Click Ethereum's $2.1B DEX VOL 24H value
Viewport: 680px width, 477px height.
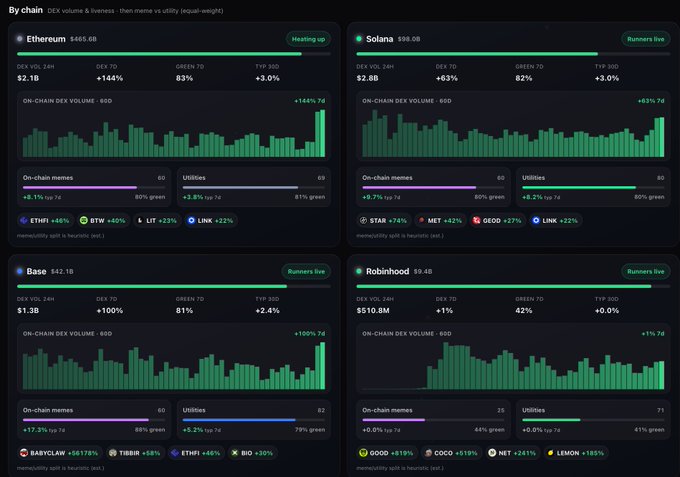(28, 78)
